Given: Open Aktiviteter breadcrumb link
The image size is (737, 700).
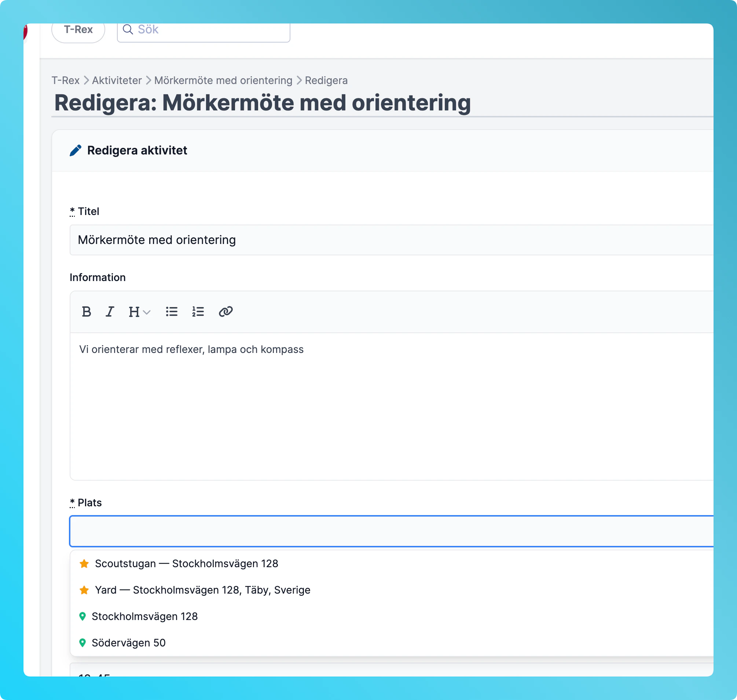Looking at the screenshot, I should tap(117, 80).
